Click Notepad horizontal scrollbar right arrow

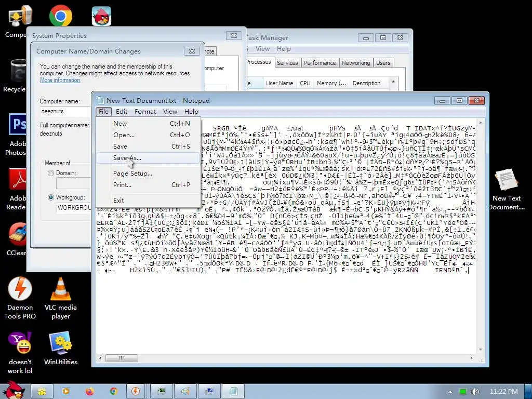tap(472, 358)
